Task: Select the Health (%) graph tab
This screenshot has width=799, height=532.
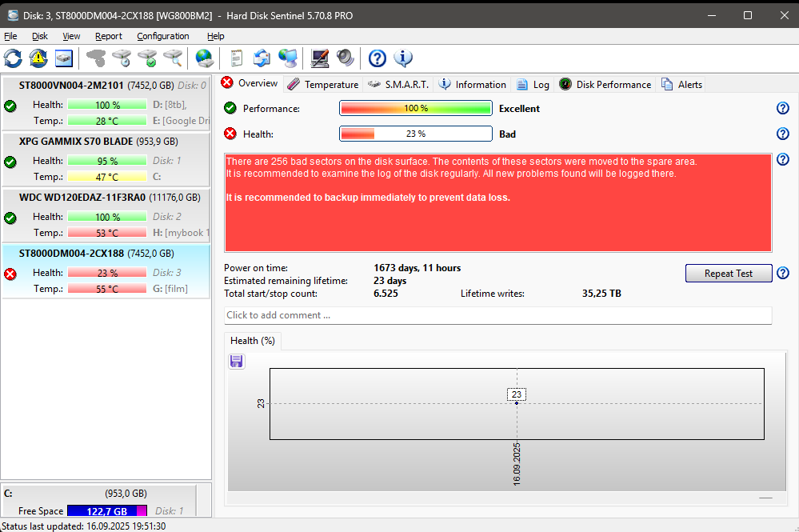Action: [252, 341]
